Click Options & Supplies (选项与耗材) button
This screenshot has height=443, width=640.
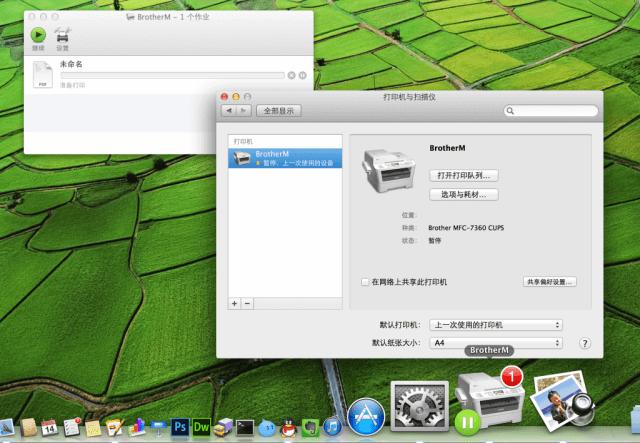463,194
